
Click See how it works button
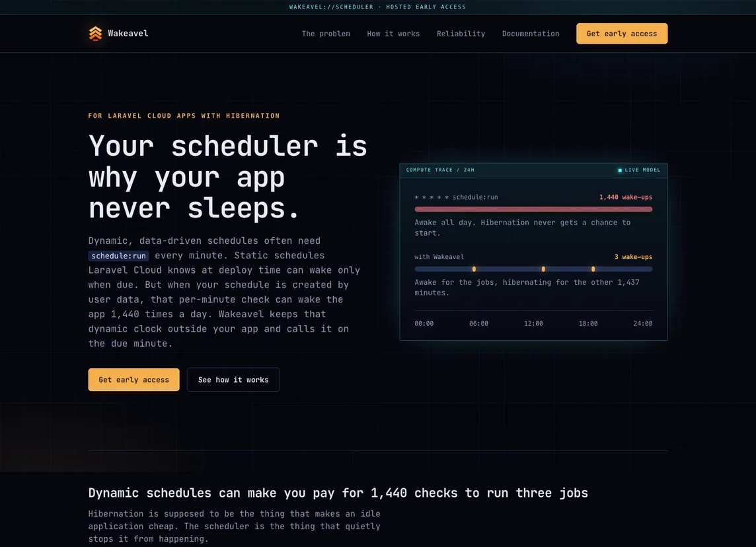233,380
